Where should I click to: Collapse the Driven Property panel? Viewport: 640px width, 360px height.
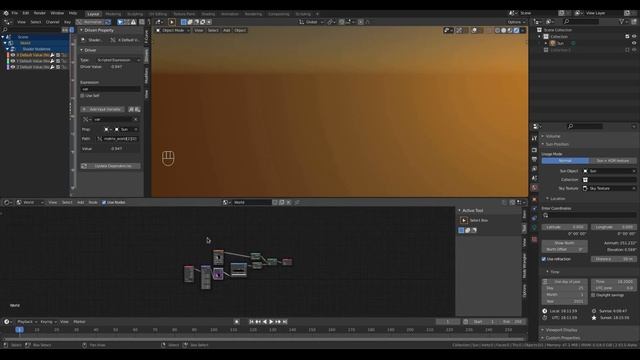pyautogui.click(x=81, y=30)
